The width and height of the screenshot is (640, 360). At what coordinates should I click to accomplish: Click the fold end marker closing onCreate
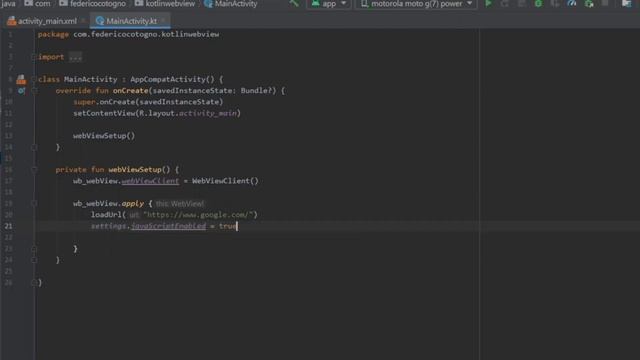point(34,147)
